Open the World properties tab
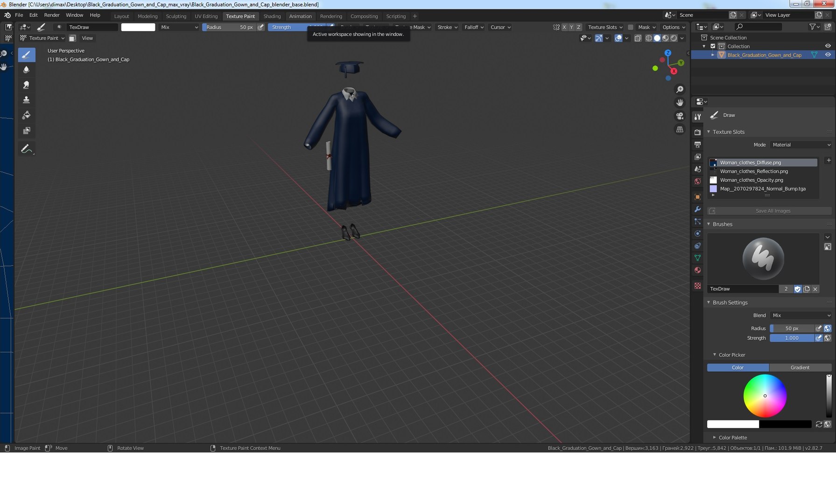The image size is (836, 504). point(697,181)
